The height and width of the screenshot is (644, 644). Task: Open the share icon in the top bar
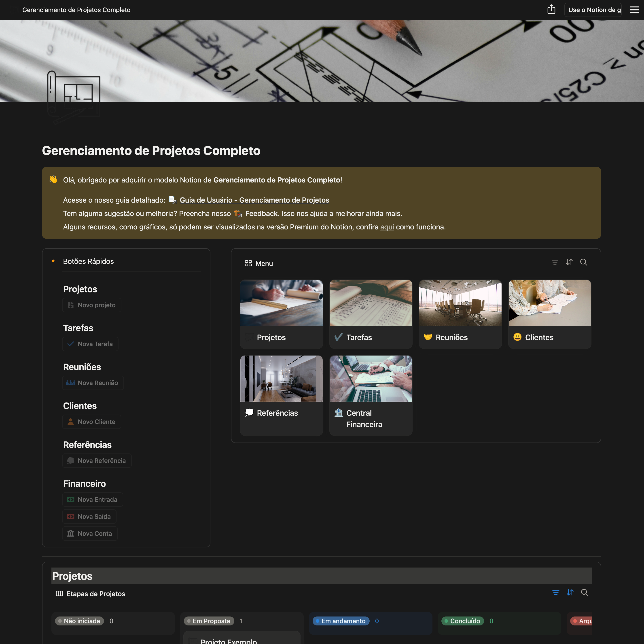click(552, 9)
